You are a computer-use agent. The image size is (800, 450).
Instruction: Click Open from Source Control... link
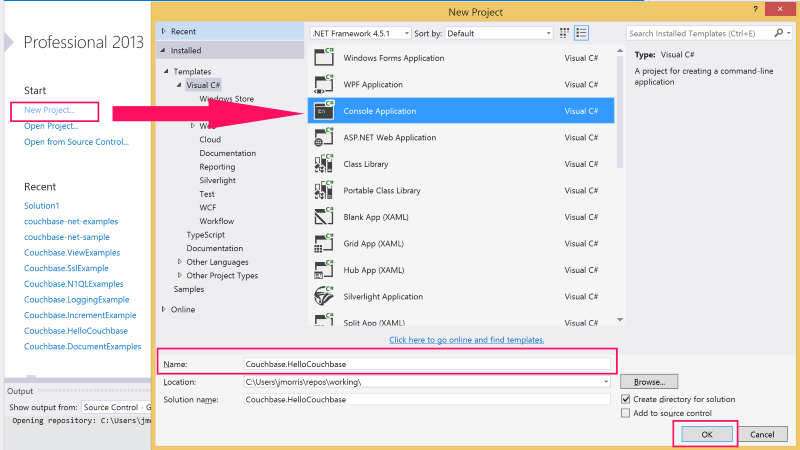76,142
